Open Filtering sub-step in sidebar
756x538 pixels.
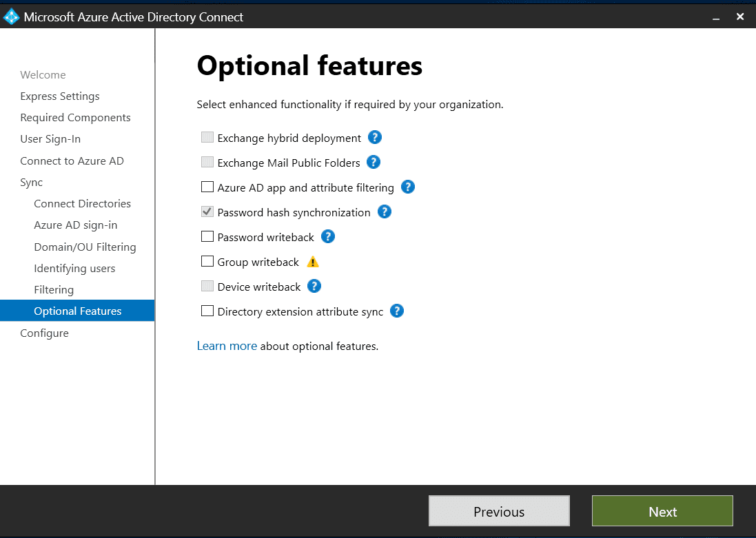tap(54, 290)
